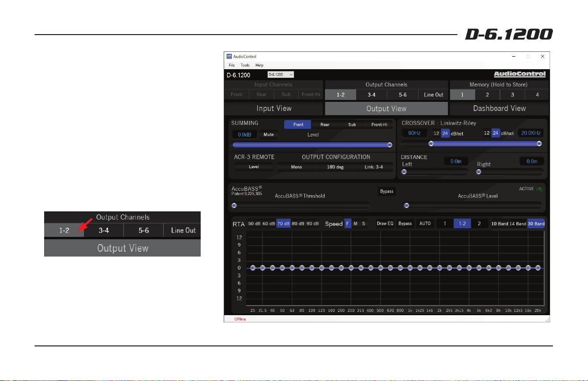Click the AUTO EQ button
588x381 pixels.
pyautogui.click(x=425, y=224)
